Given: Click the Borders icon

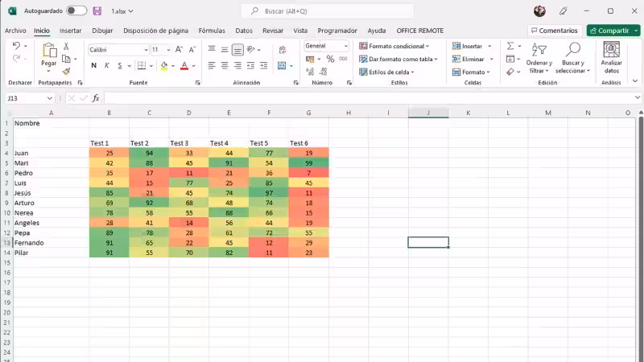Looking at the screenshot, I should tap(142, 66).
